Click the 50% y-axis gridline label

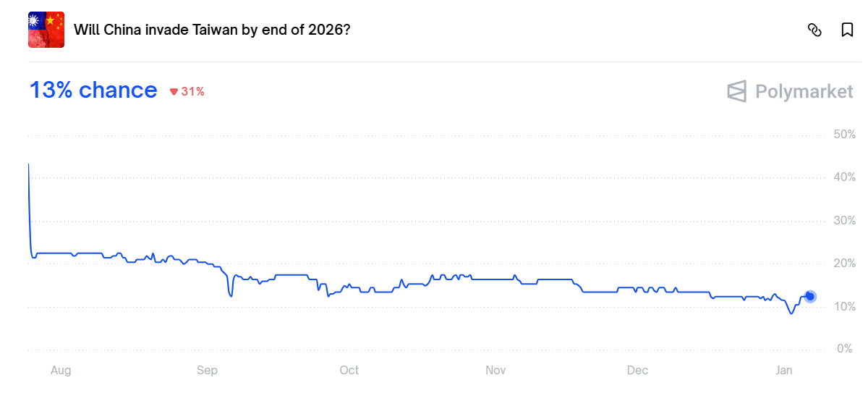point(844,135)
